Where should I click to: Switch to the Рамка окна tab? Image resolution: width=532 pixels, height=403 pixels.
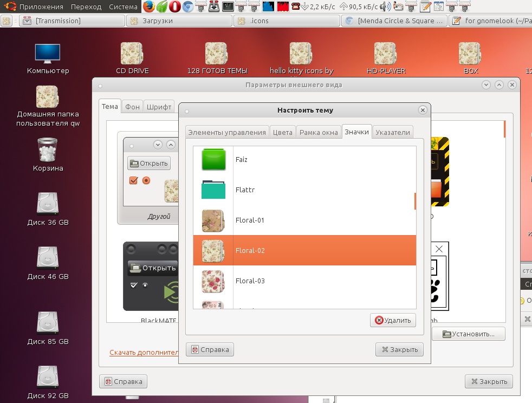pos(319,132)
